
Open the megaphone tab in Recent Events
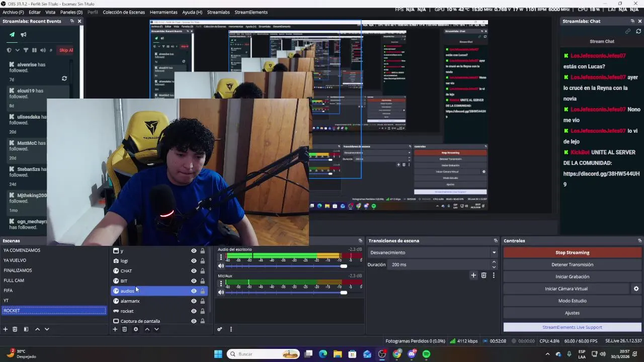click(23, 35)
